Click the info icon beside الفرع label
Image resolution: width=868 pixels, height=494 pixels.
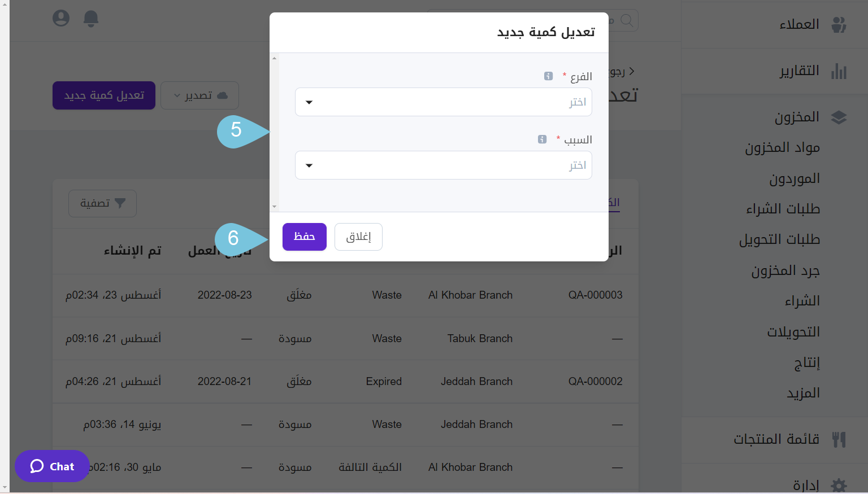[x=548, y=76]
